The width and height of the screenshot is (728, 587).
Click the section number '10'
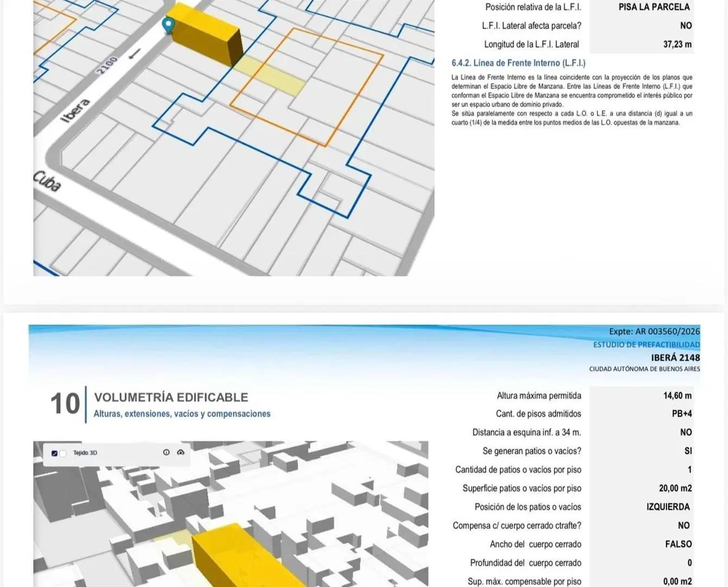point(65,404)
